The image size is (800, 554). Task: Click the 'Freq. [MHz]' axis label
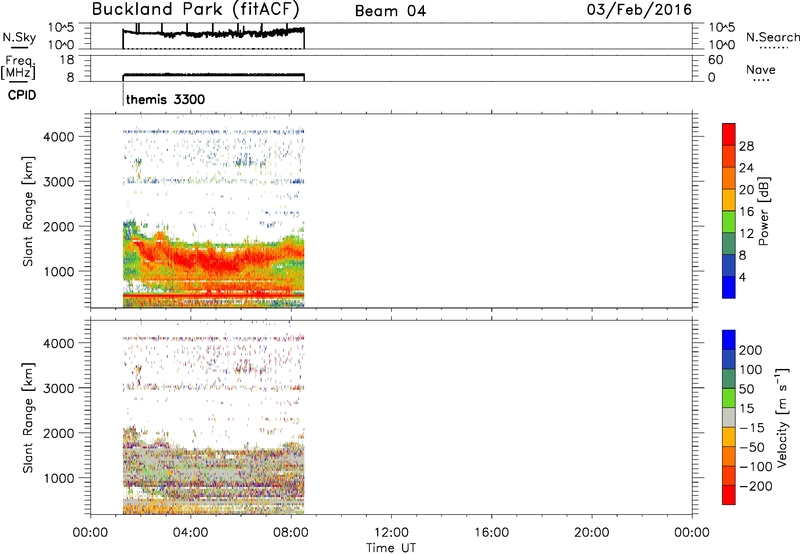pos(18,67)
